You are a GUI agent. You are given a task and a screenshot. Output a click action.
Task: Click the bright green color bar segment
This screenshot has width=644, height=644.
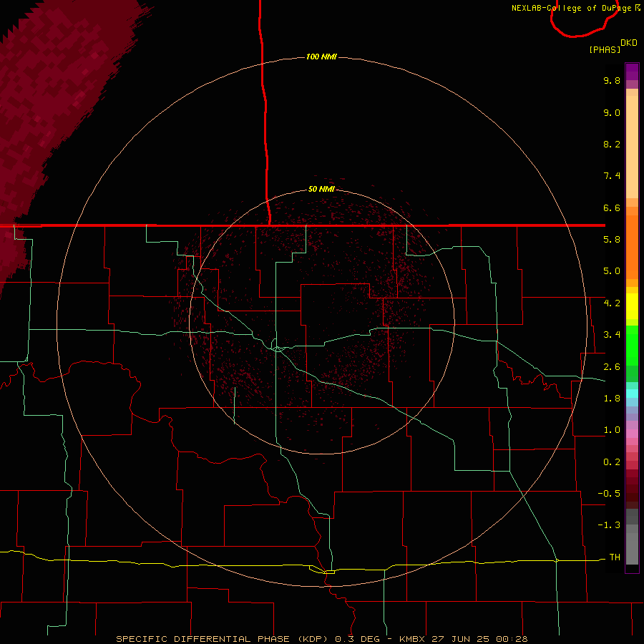click(x=632, y=345)
